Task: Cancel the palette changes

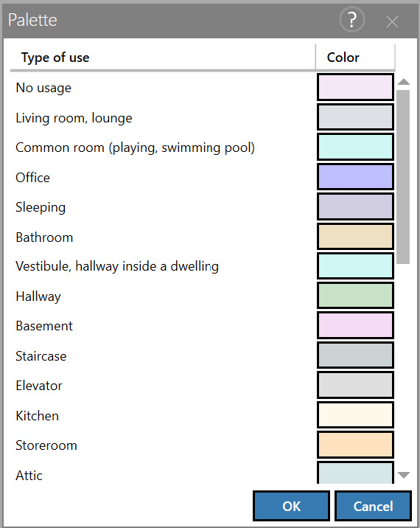Action: (x=374, y=506)
